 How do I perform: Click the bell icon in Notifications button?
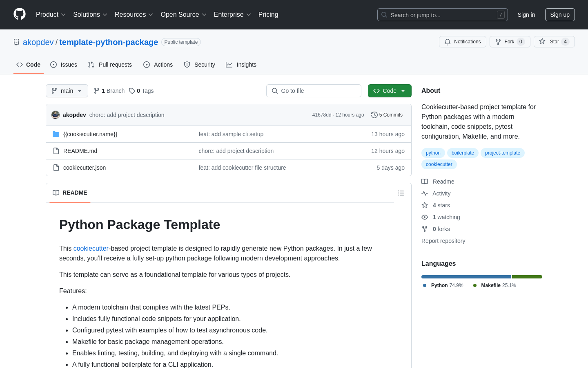coord(448,42)
